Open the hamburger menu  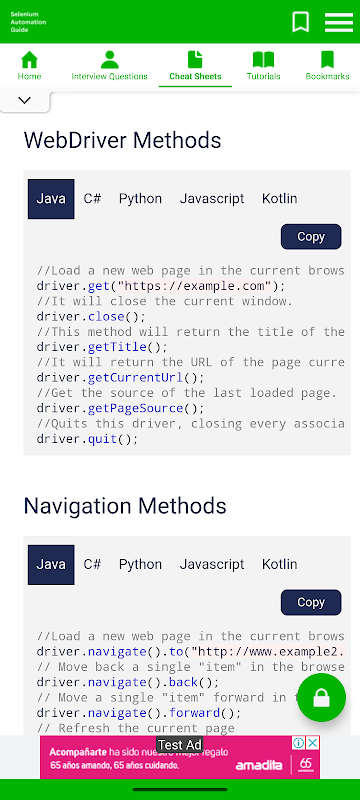point(339,22)
